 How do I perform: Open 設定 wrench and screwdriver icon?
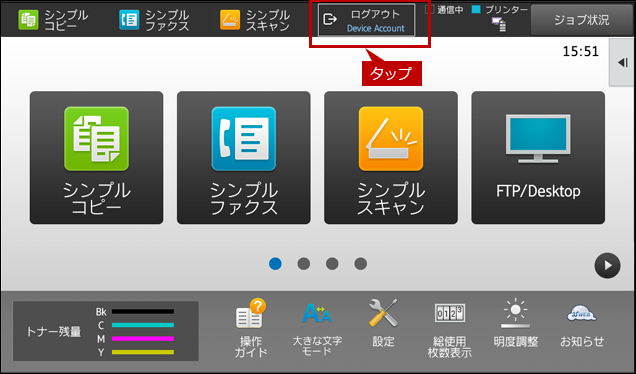[x=383, y=323]
